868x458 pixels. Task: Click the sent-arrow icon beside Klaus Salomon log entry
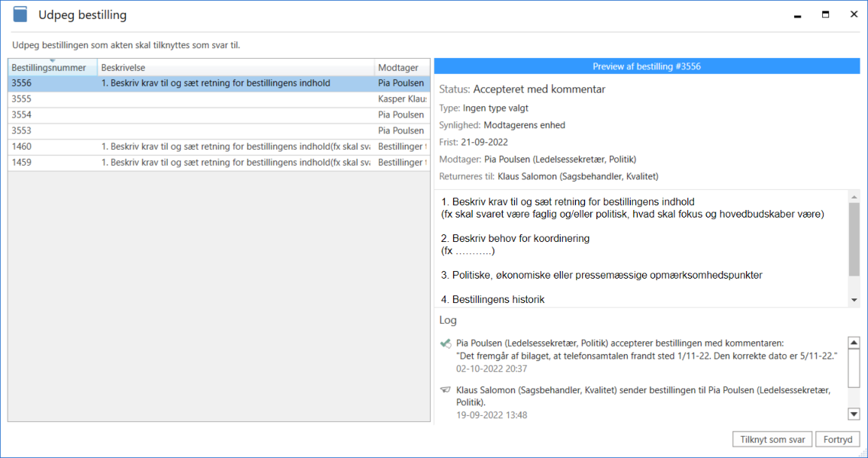coord(445,389)
